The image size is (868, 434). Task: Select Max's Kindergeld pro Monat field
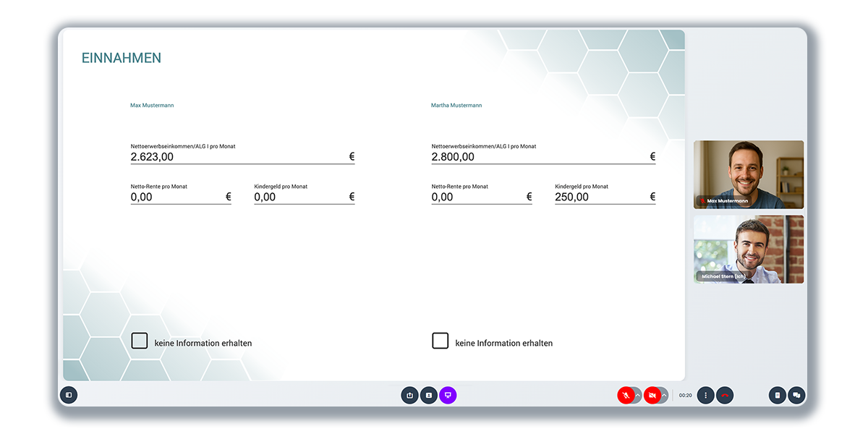300,197
